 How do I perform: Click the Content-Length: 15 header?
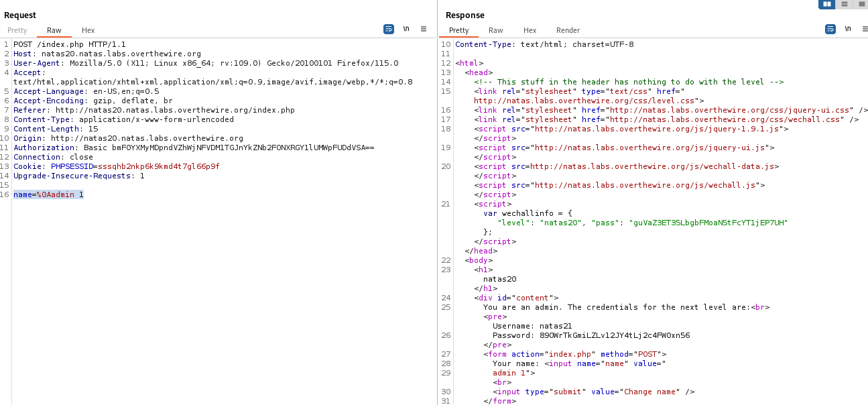point(56,129)
